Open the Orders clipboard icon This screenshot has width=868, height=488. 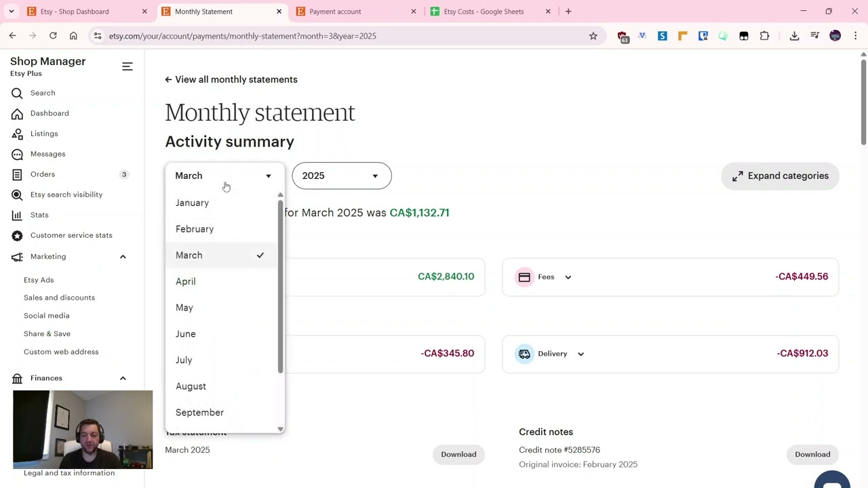17,174
